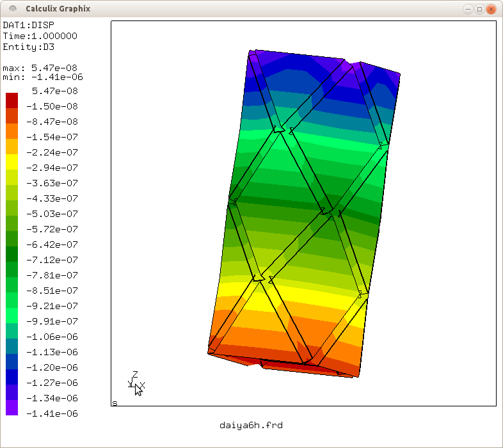Screen dimensions: 503x448
Task: Minimize the Calculix Graphix window
Action: 468,9
